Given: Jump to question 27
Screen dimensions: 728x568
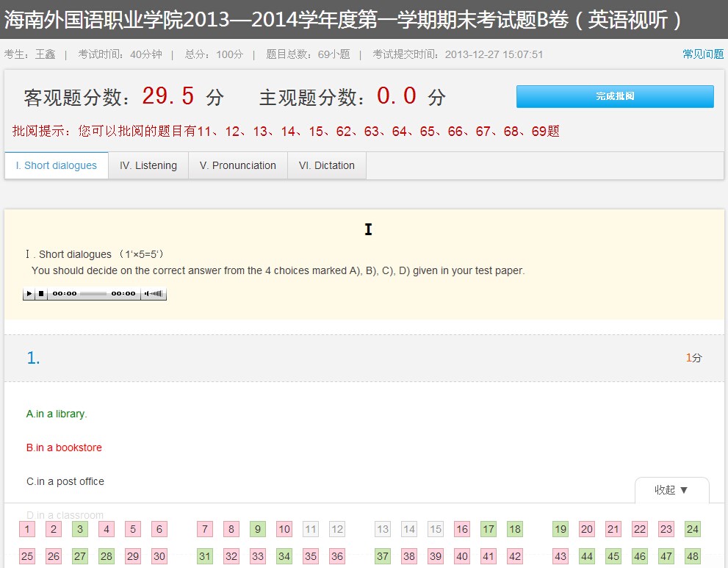Looking at the screenshot, I should click(80, 556).
